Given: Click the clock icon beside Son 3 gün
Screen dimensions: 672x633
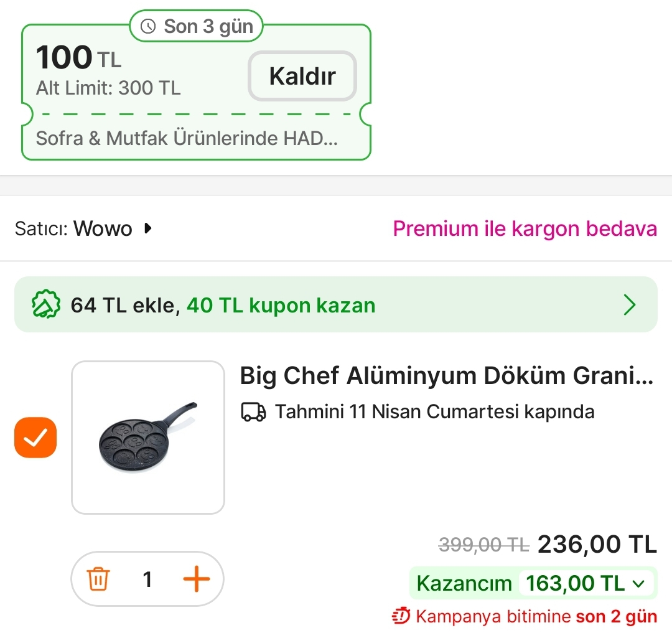Looking at the screenshot, I should 148,26.
